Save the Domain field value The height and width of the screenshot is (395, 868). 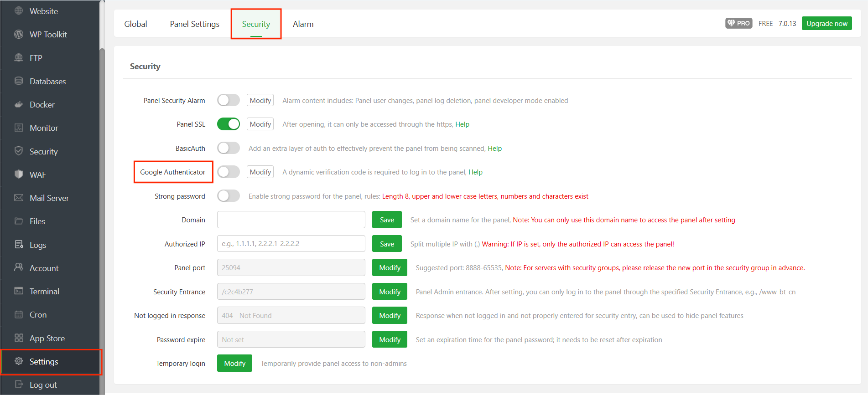click(x=387, y=220)
